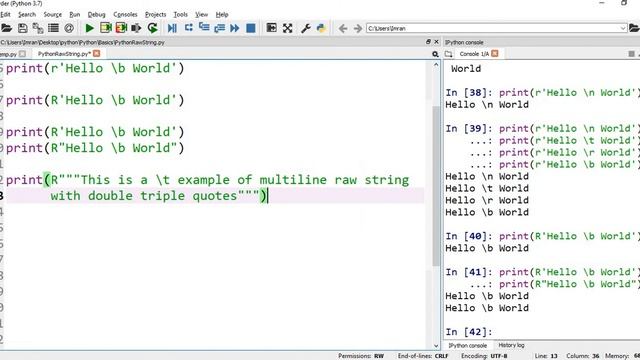Click the editor magnifier icon
Viewport: 640px width, 360px height.
coord(435,54)
